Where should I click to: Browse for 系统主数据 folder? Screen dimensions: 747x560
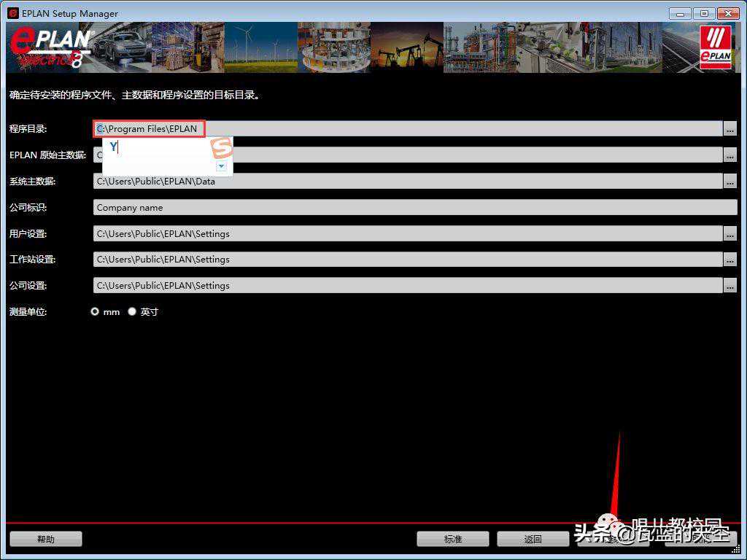point(730,182)
